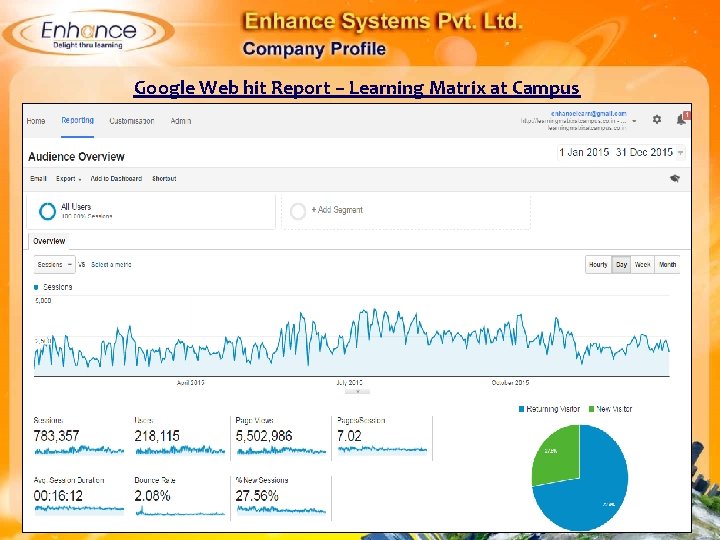Click the Page Views value 5,502,986
720x540 pixels.
(x=264, y=436)
